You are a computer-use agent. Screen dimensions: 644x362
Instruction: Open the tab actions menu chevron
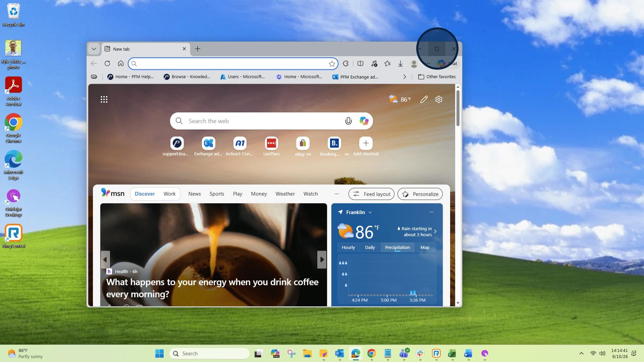pos(94,49)
